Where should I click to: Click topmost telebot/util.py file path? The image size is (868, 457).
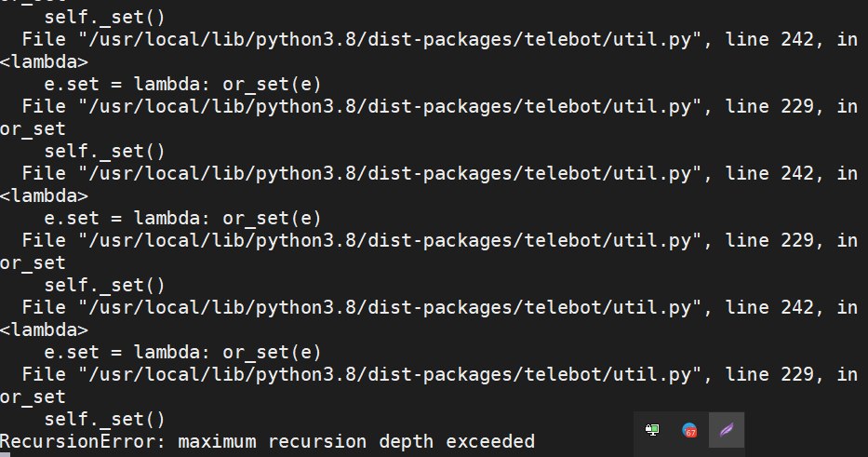390,39
